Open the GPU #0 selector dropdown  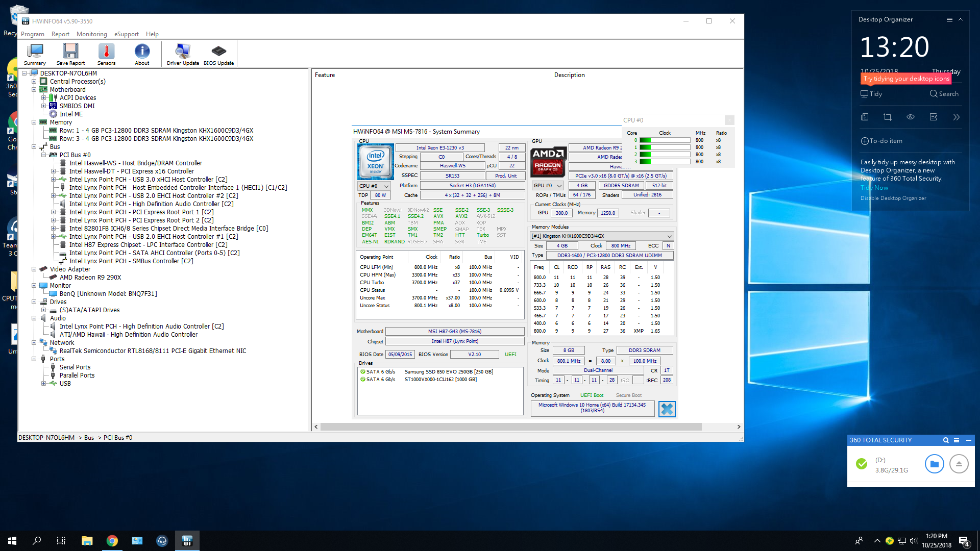[547, 186]
